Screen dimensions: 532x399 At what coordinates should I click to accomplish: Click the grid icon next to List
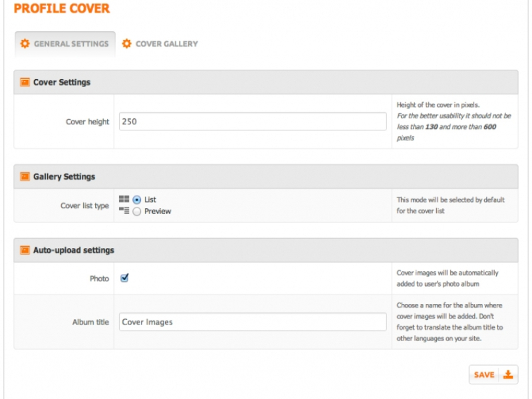[124, 199]
